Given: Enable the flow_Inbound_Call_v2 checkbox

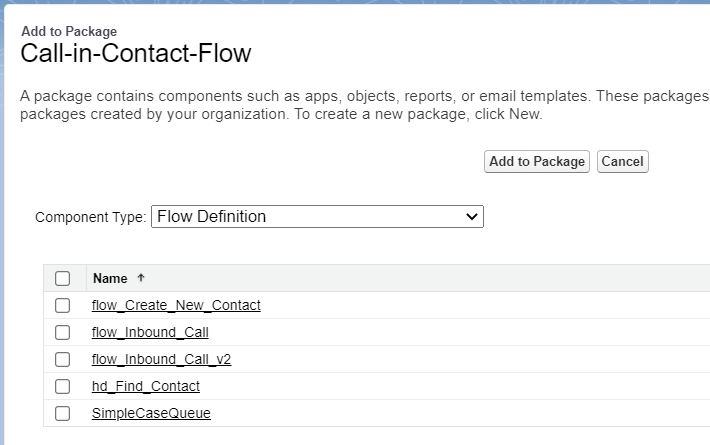Looking at the screenshot, I should coord(62,359).
